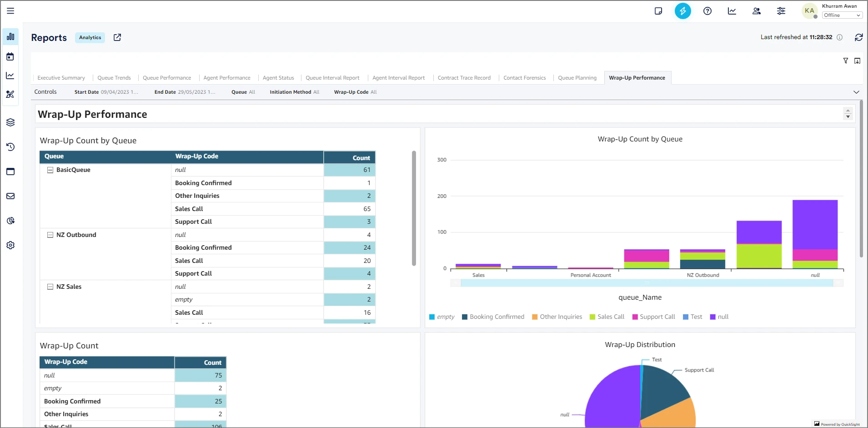Open reports in new window icon

click(117, 37)
